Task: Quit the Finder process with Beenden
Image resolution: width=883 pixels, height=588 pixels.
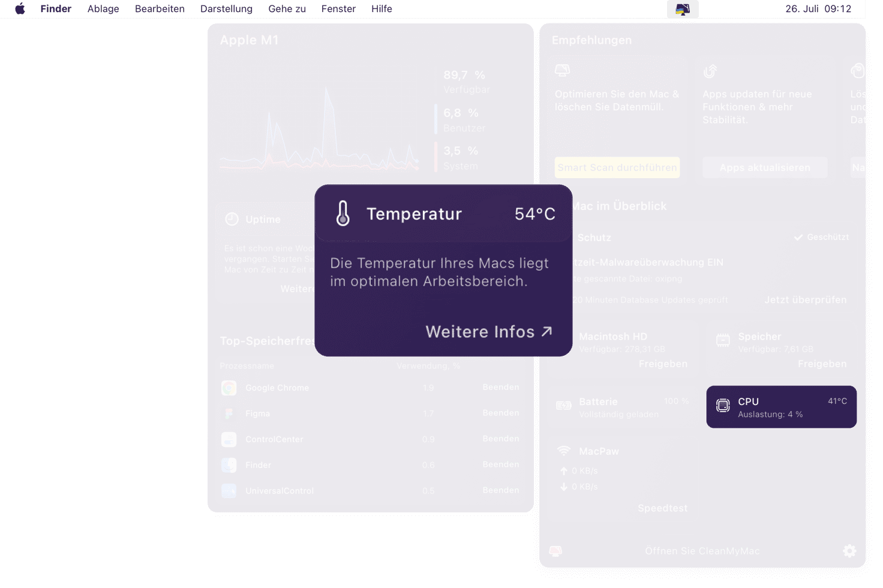Action: pyautogui.click(x=501, y=464)
